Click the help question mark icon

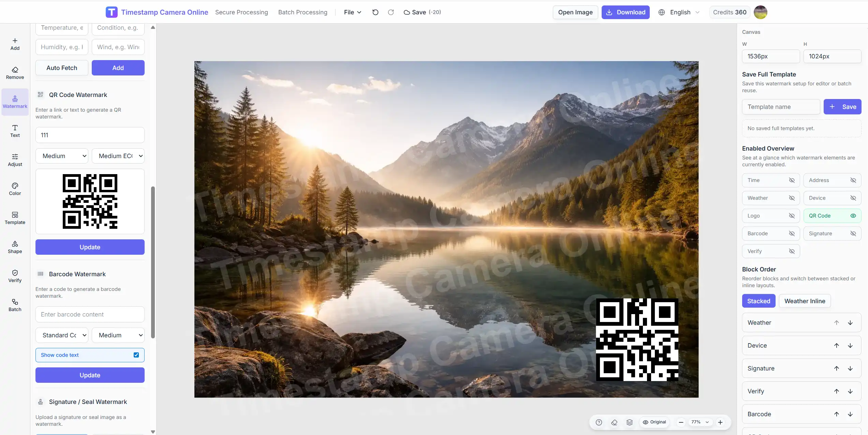point(599,422)
